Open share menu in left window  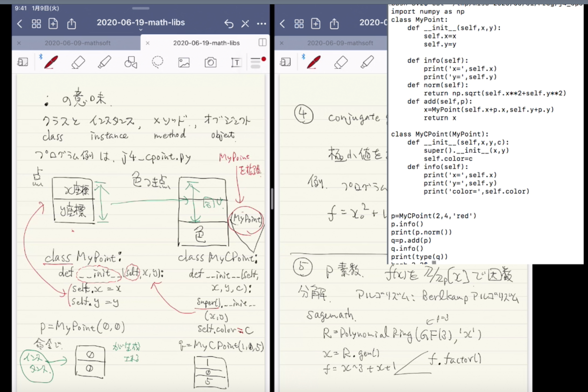click(x=71, y=24)
